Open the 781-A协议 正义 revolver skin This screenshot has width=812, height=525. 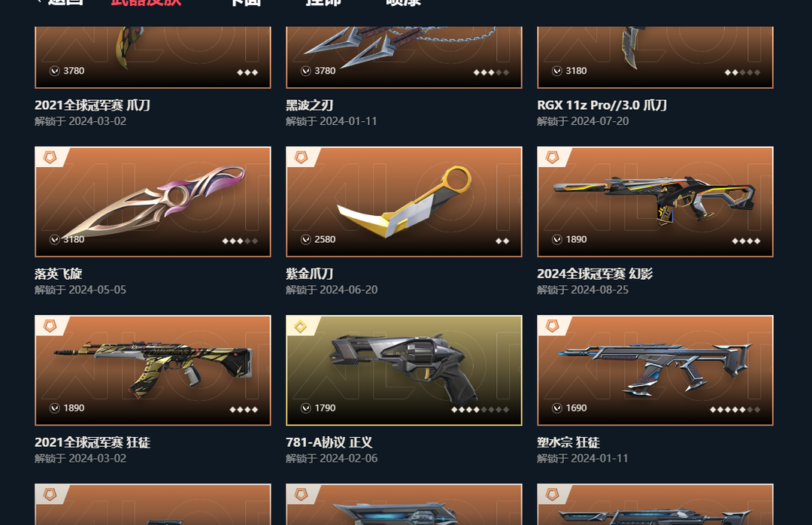404,370
